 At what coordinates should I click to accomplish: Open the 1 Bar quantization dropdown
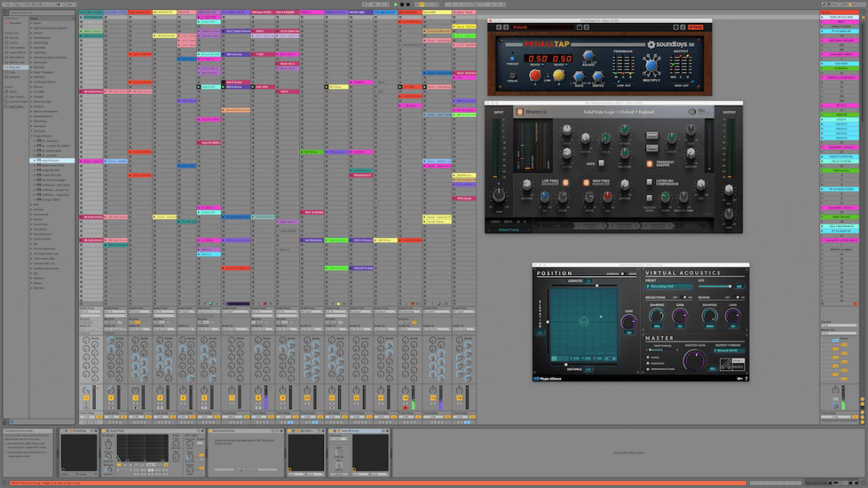pos(70,4)
